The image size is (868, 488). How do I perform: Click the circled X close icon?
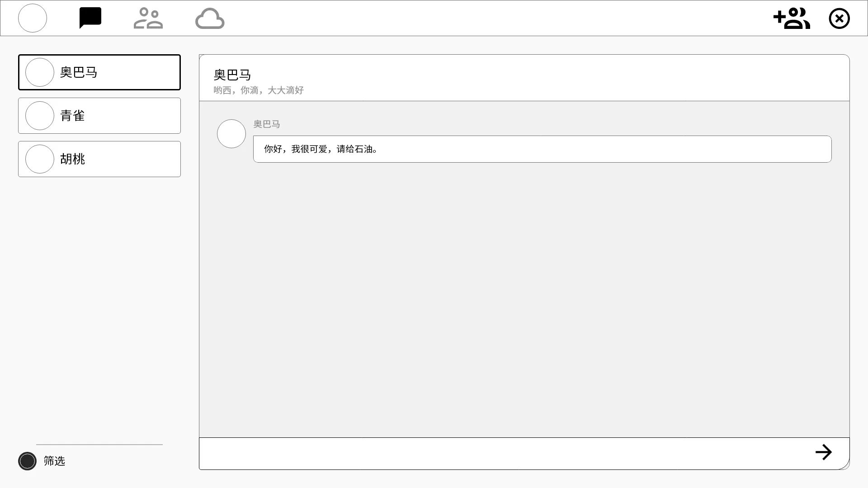(839, 19)
